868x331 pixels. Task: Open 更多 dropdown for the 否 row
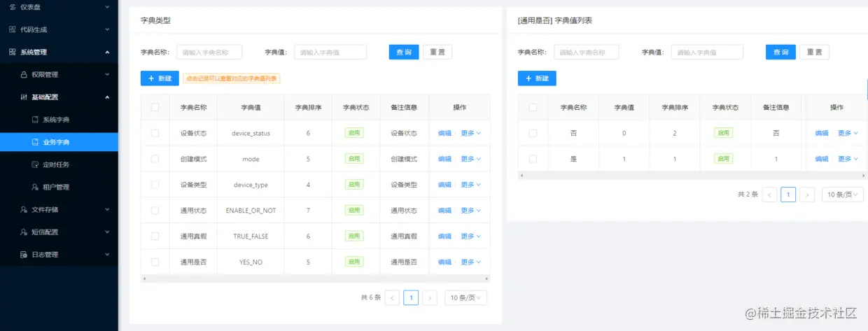(848, 133)
